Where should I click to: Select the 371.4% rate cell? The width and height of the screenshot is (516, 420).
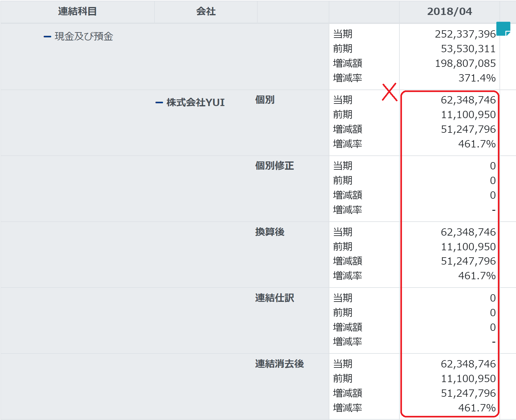coord(477,78)
